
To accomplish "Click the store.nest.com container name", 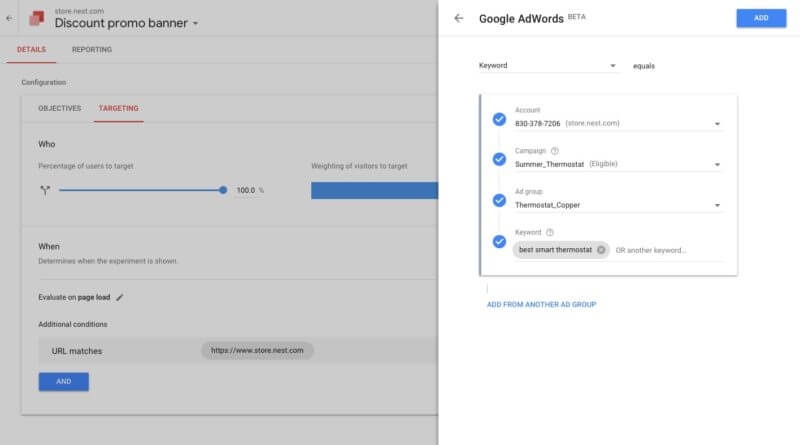I will 79,11.
